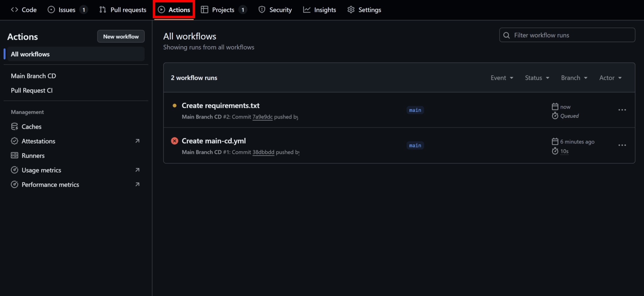This screenshot has height=296, width=644.
Task: Open Runners management page
Action: (x=33, y=156)
